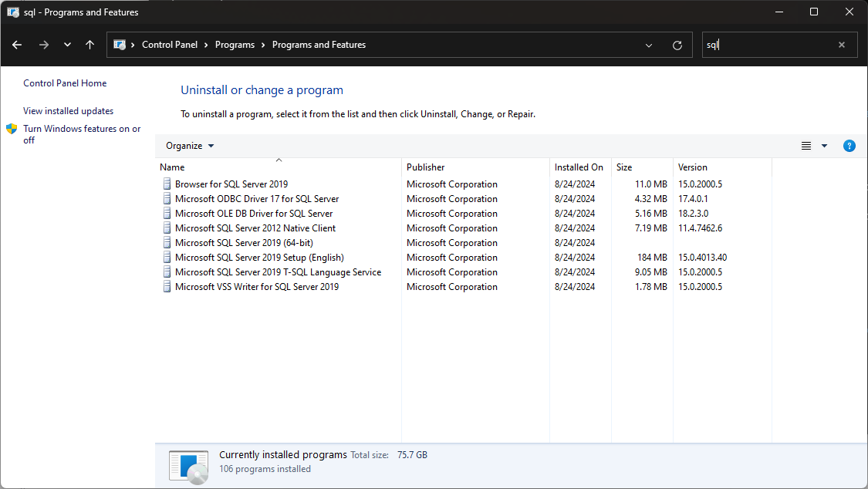Click icon of SQL Server 2019 Setup row

167,257
